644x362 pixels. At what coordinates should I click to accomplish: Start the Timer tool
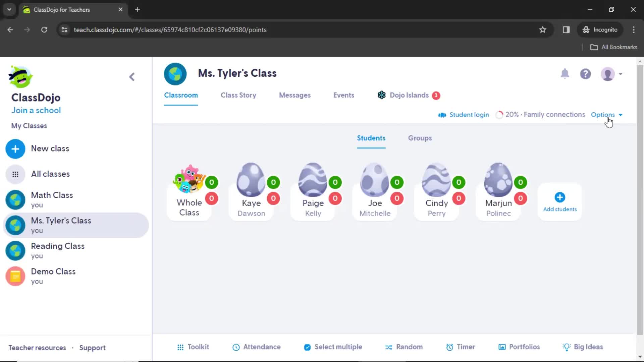(461, 347)
